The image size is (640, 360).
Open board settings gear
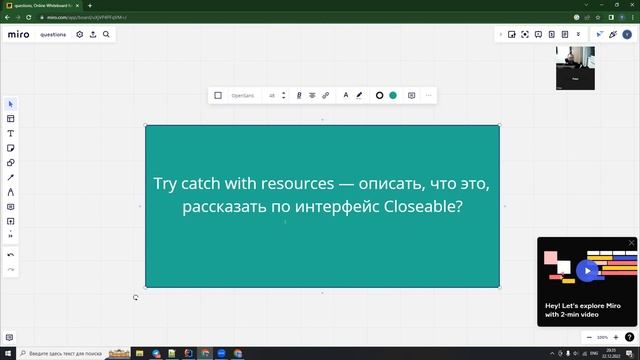80,35
